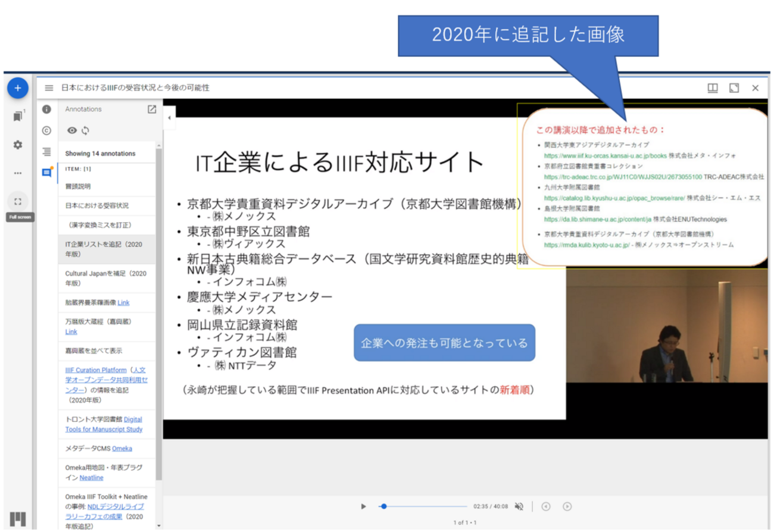
Task: Click the sync icon in the Annotations panel
Action: click(x=86, y=131)
